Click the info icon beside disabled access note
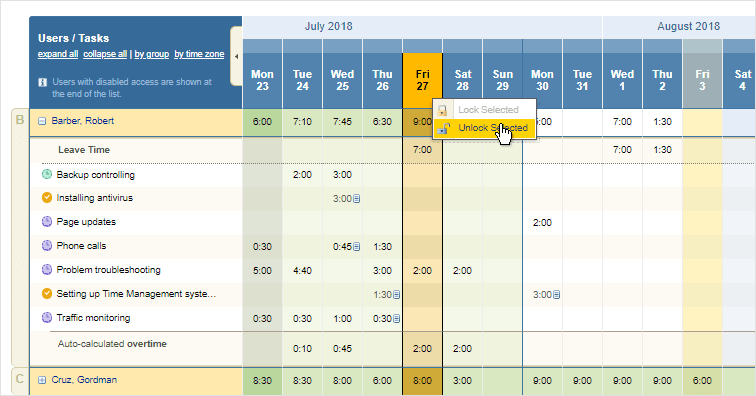 [42, 82]
